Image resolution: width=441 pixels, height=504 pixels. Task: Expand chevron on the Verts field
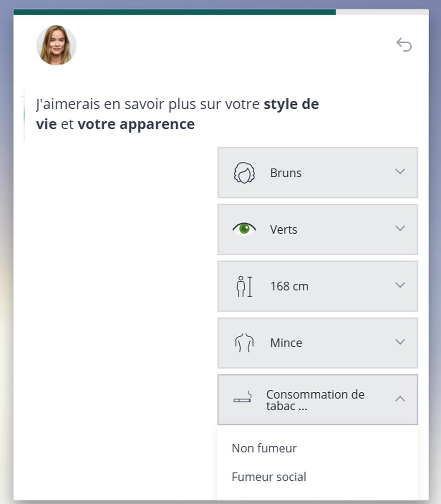tap(400, 228)
